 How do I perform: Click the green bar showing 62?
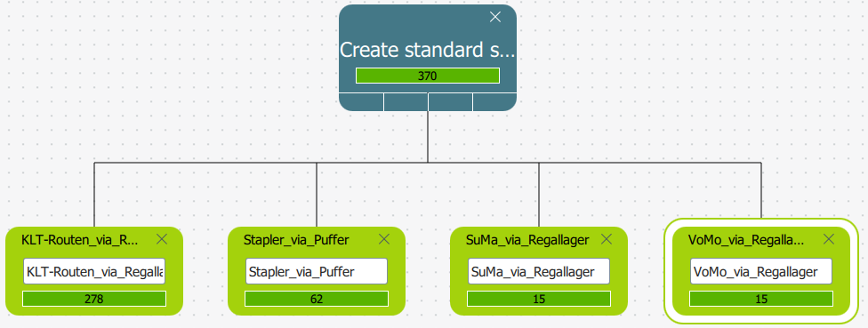coord(317,299)
